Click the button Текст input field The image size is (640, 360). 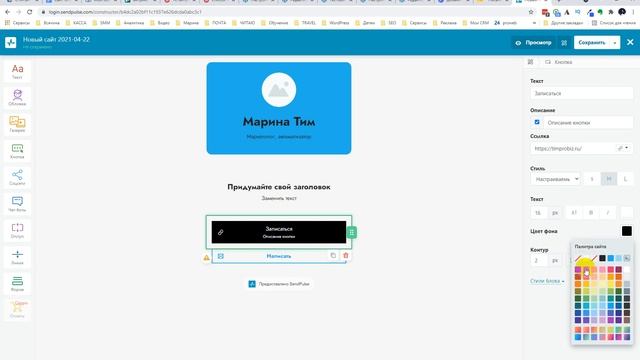tap(581, 93)
